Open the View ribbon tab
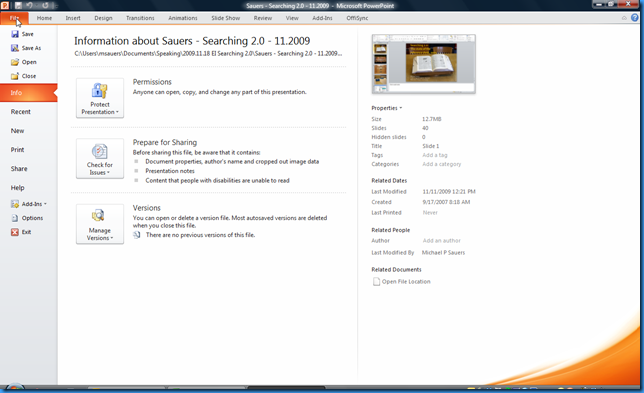Screen dimensions: 644x393 292,18
